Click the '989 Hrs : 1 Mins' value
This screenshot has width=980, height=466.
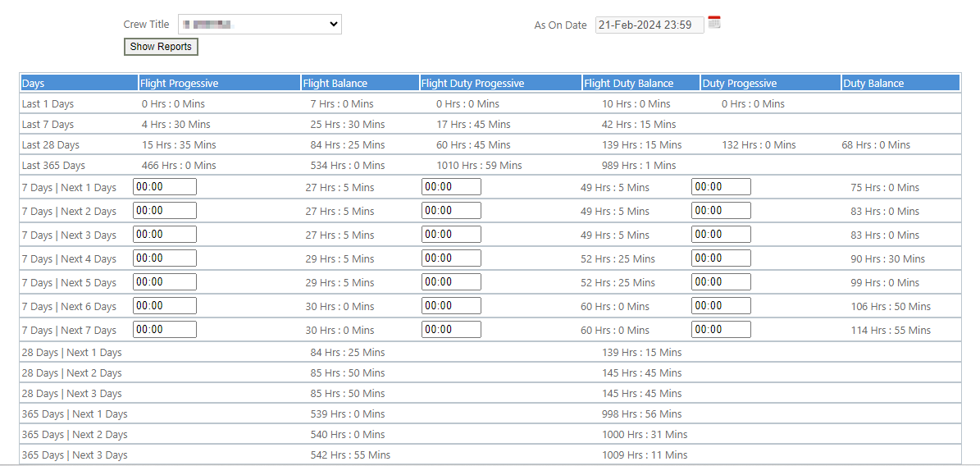(639, 166)
